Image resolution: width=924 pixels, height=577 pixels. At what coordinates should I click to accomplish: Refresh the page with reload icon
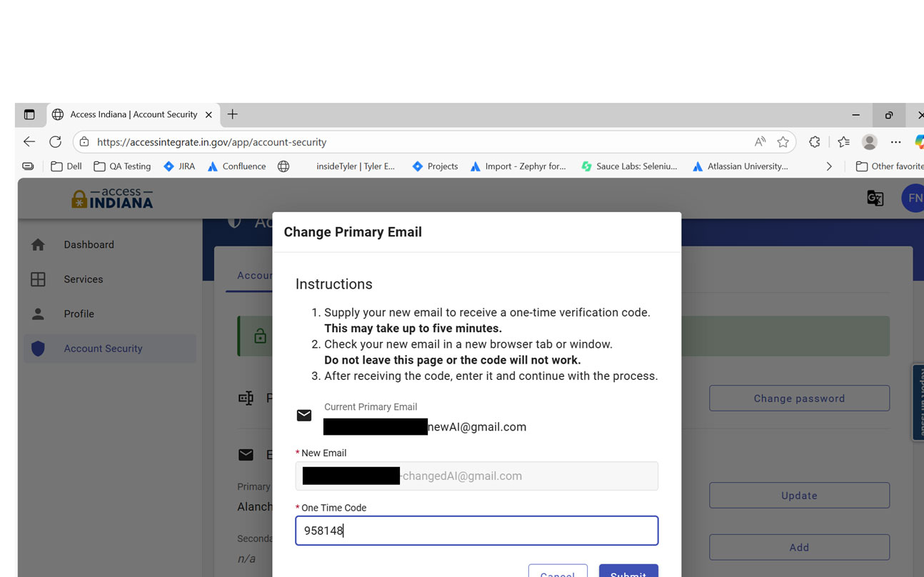[55, 142]
